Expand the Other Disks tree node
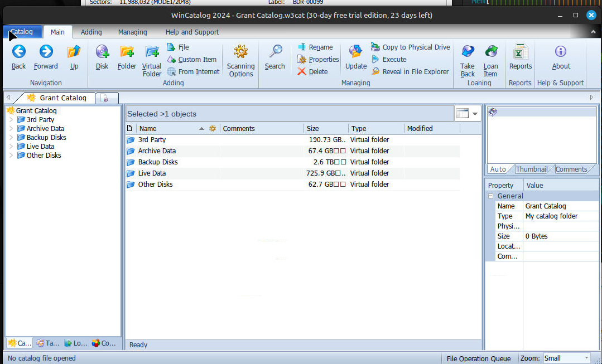This screenshot has width=602, height=364. pyautogui.click(x=11, y=156)
